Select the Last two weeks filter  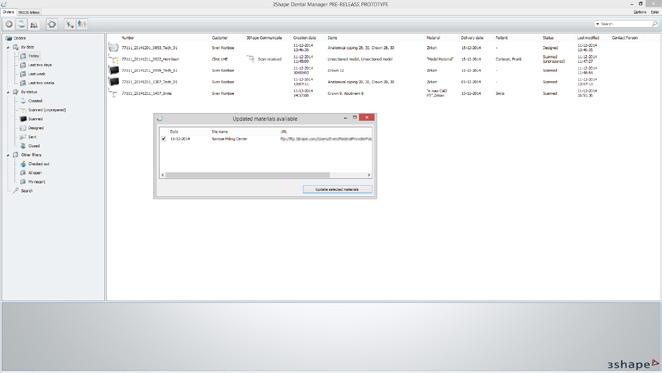41,83
